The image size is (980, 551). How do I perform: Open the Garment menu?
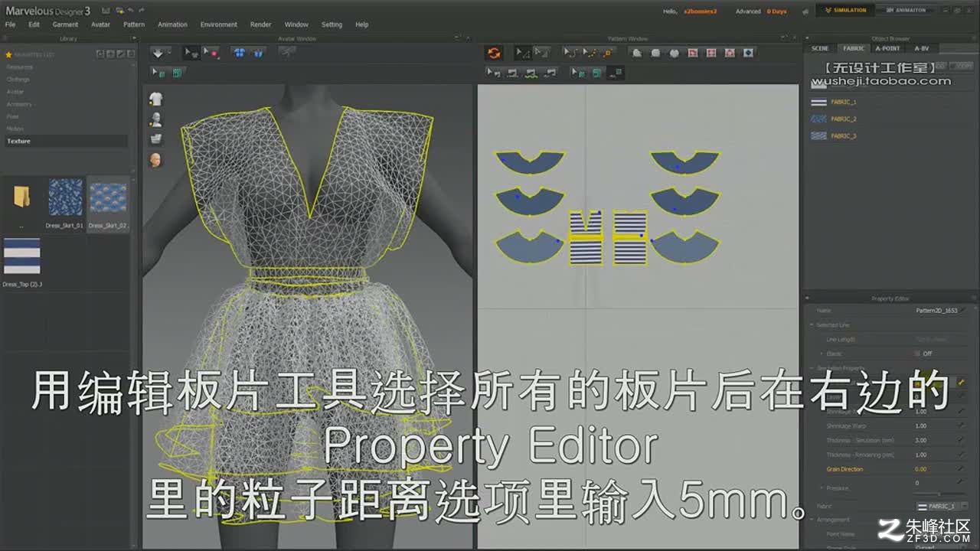(66, 24)
